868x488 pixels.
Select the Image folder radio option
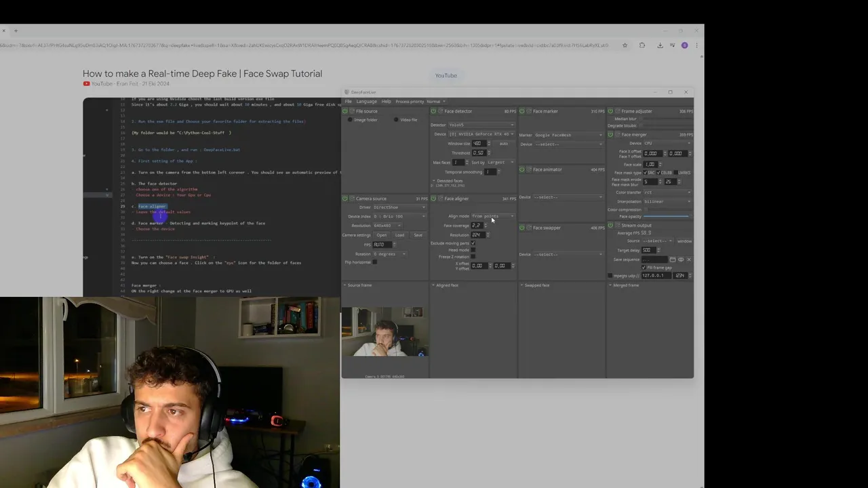pyautogui.click(x=350, y=120)
